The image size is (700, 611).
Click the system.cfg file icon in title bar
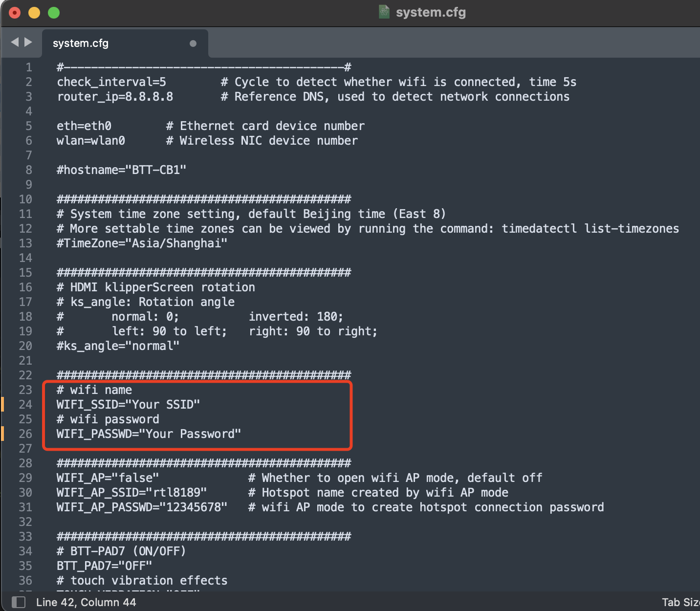[384, 12]
